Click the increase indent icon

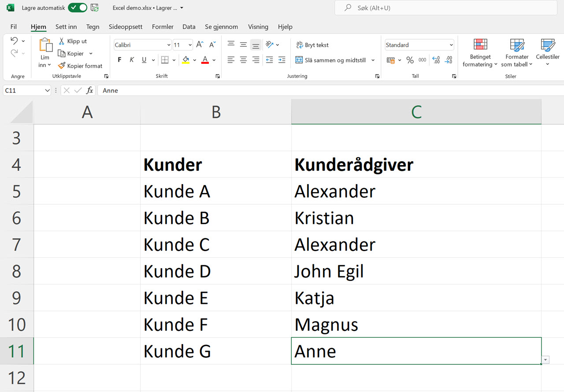pyautogui.click(x=282, y=60)
